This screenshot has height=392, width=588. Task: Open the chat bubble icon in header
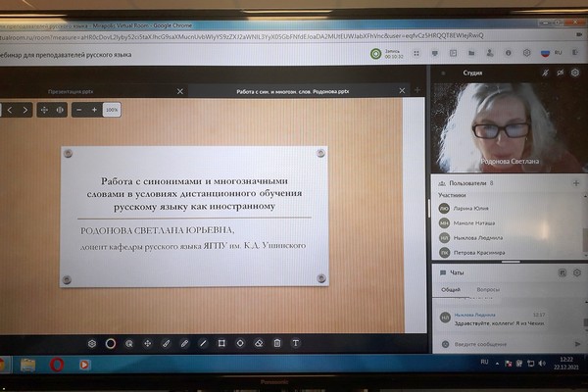coord(434,54)
